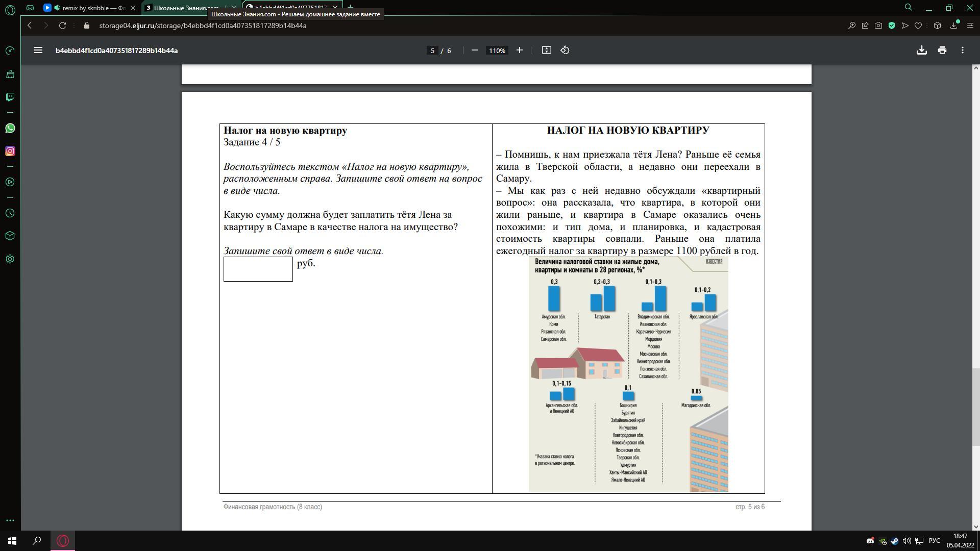This screenshot has height=551, width=980.
Task: Open ad blocker shield icon
Action: pyautogui.click(x=892, y=26)
